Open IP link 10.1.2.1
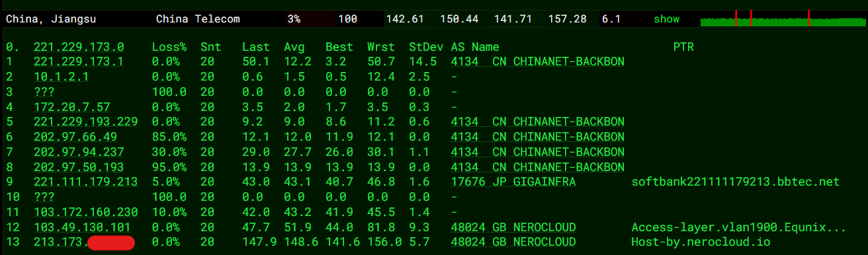 62,77
